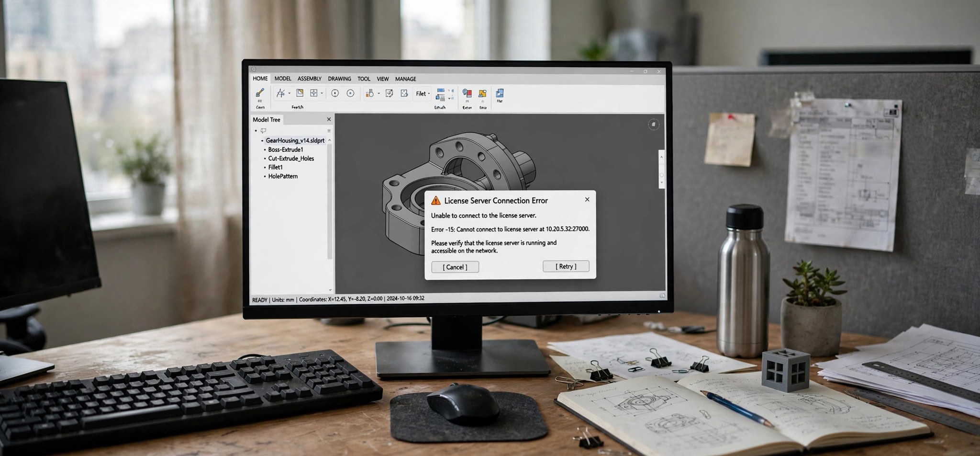The width and height of the screenshot is (980, 456).
Task: Open the ASSEMBLY ribbon tab
Action: point(310,79)
